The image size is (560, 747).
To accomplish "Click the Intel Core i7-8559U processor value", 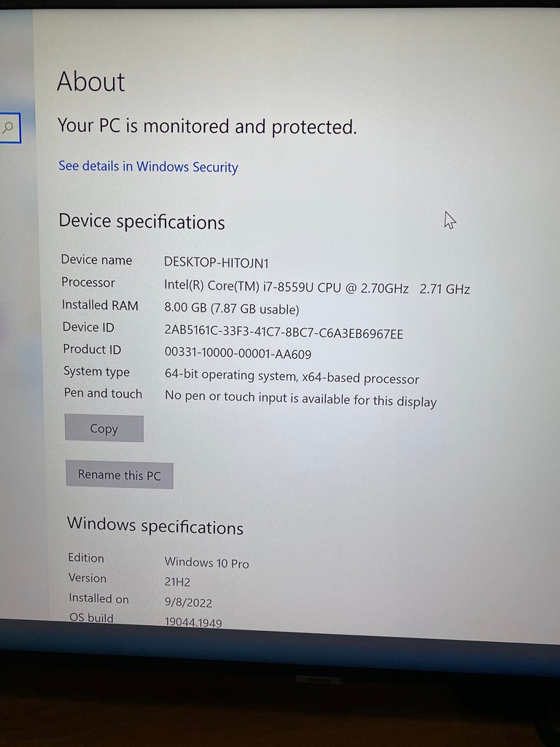I will (x=317, y=287).
